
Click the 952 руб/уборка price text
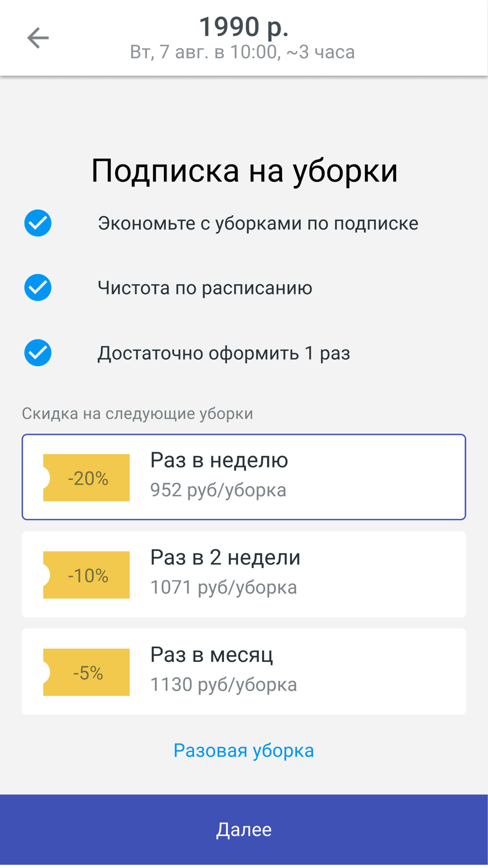pos(218,490)
